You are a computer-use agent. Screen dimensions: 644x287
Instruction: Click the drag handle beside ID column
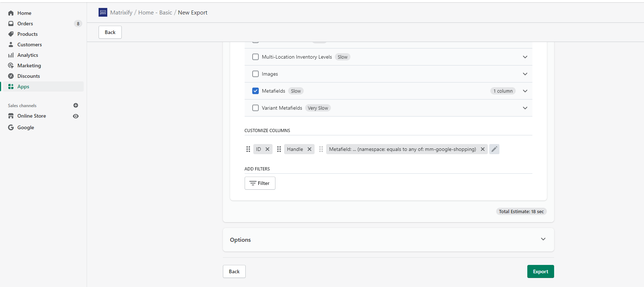248,149
